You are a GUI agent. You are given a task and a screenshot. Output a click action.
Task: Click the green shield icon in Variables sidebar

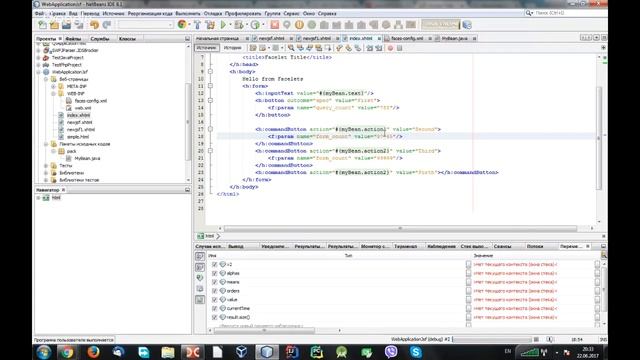(x=200, y=278)
